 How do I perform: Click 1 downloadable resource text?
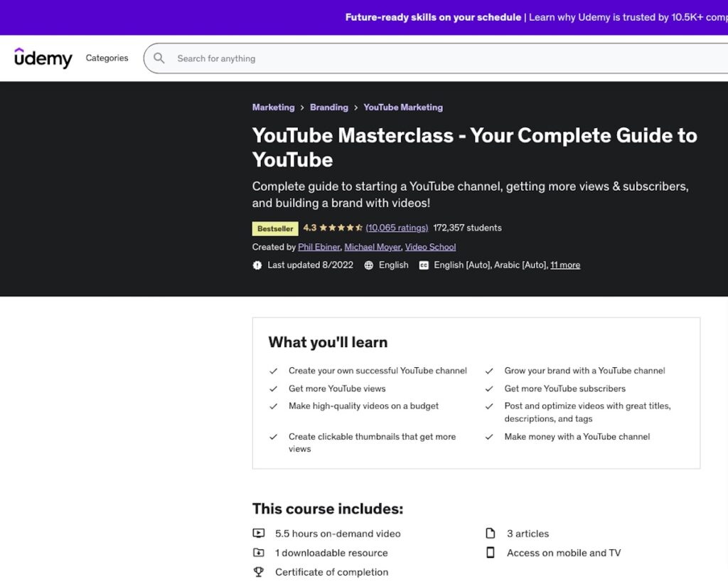coord(331,553)
